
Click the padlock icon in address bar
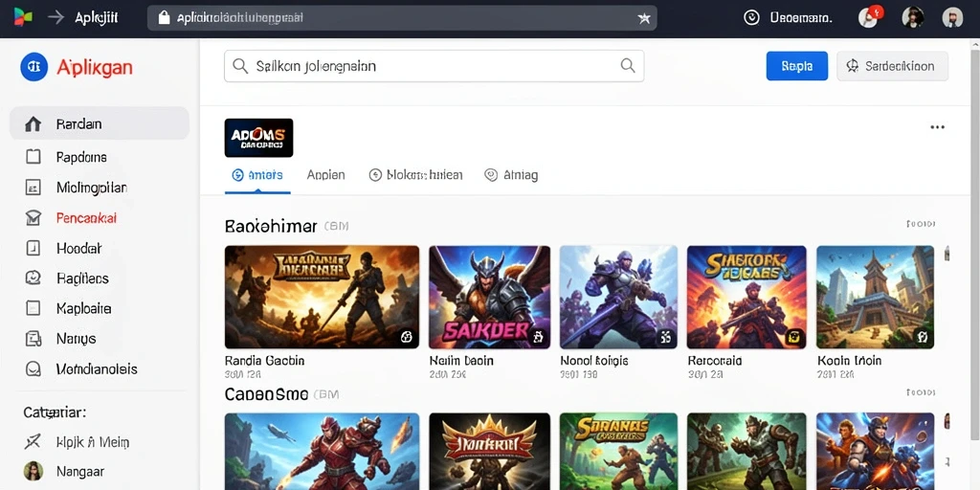(165, 17)
